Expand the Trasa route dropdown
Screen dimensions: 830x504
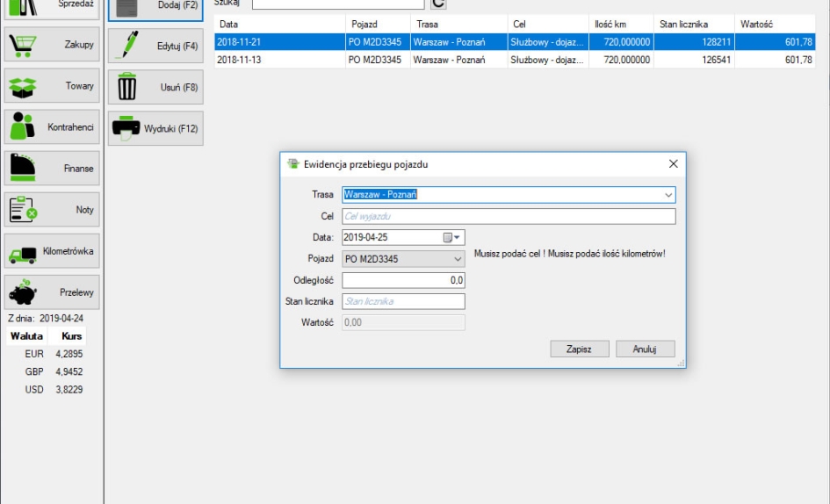coord(668,195)
